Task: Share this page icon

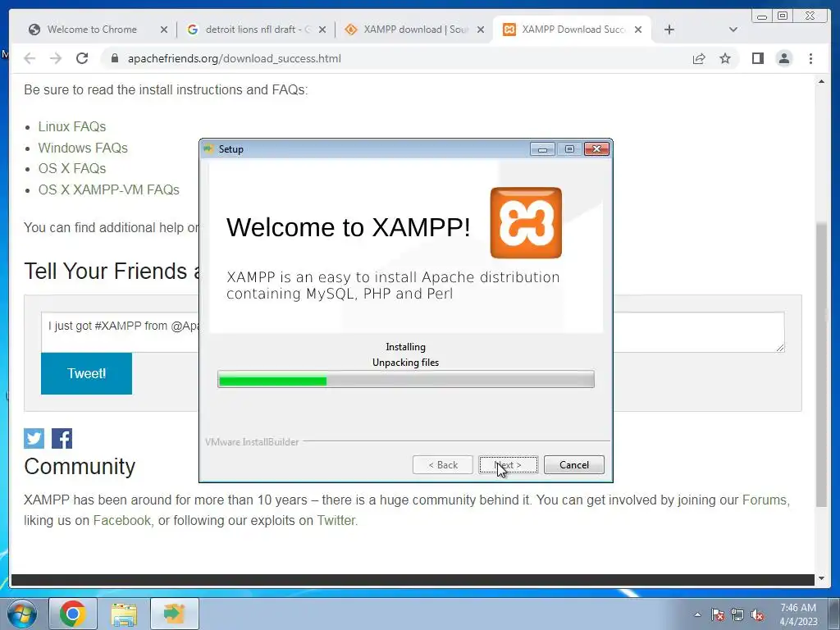Action: pos(699,58)
